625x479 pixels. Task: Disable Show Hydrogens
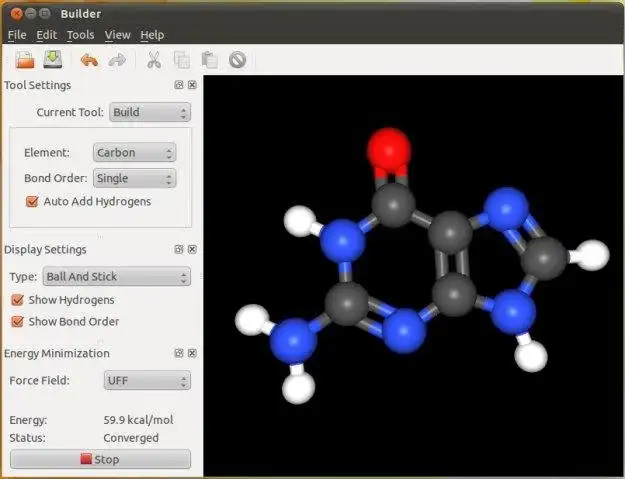18,300
